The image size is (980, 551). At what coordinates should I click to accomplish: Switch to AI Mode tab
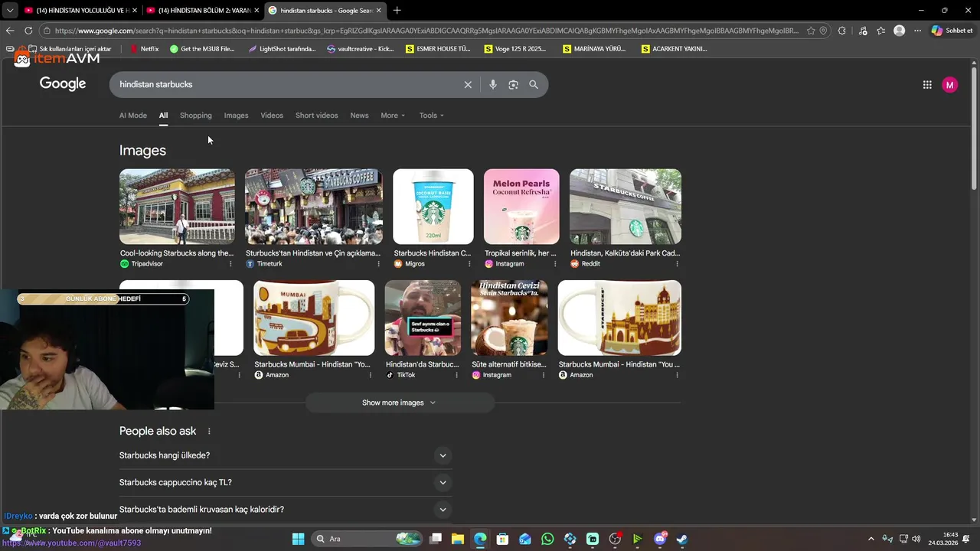[x=133, y=116]
